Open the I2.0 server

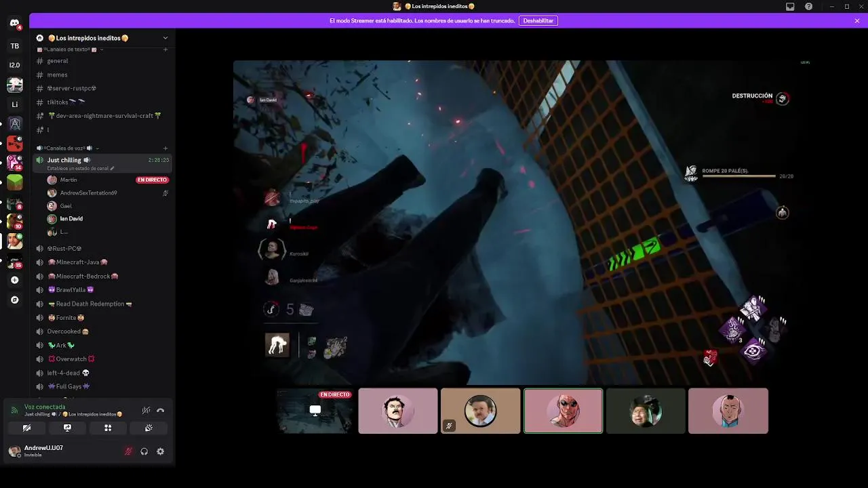pyautogui.click(x=14, y=65)
